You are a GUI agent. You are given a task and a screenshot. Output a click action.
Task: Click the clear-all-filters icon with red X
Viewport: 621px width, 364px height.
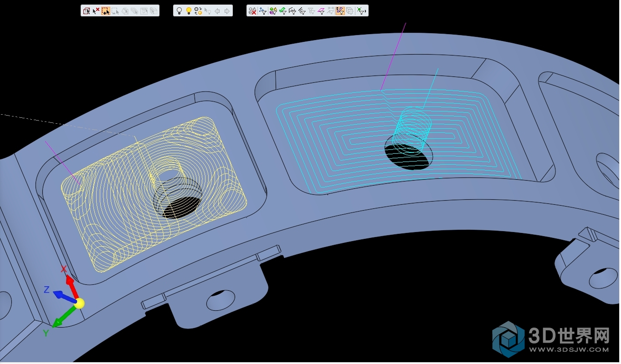click(252, 11)
